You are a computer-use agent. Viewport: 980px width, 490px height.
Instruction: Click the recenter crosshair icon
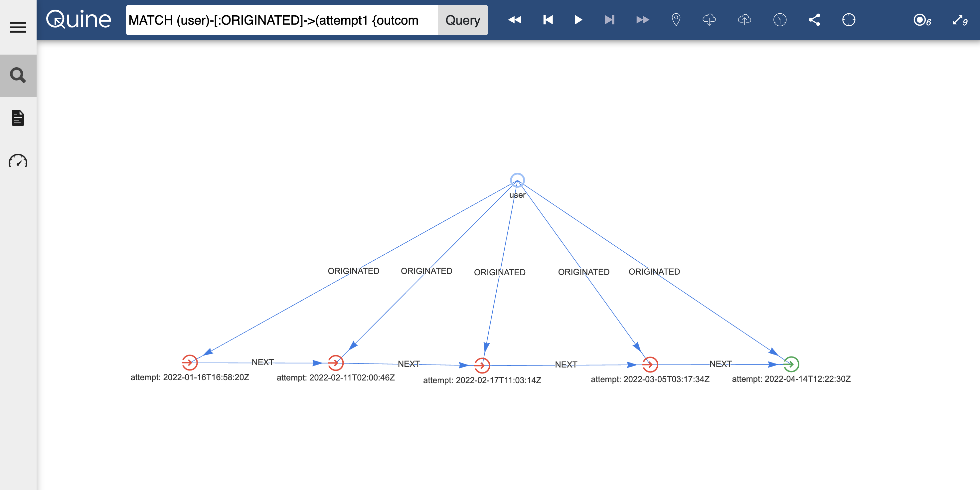(848, 20)
